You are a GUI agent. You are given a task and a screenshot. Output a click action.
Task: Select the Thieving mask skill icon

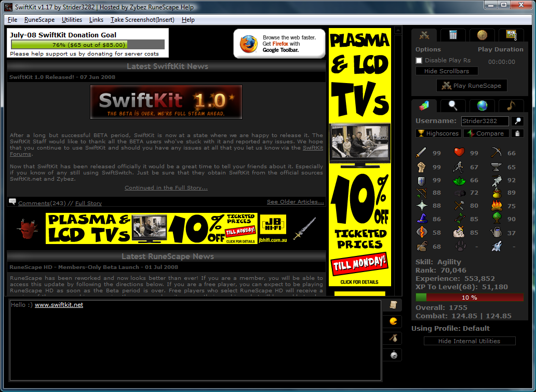[459, 193]
